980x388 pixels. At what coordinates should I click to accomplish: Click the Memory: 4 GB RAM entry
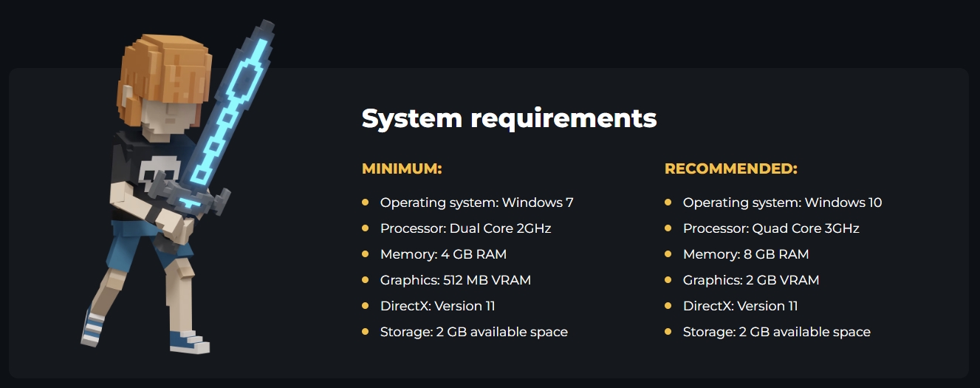coord(443,254)
